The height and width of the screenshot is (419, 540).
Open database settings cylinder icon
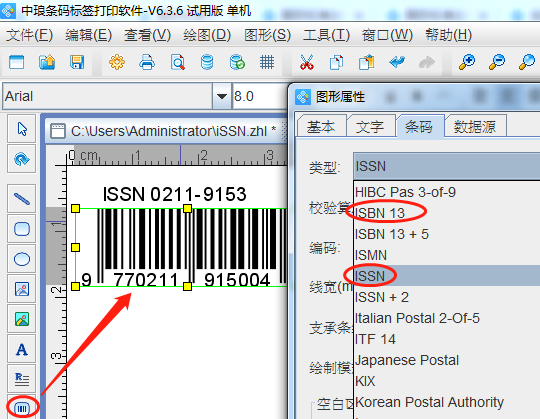(207, 62)
